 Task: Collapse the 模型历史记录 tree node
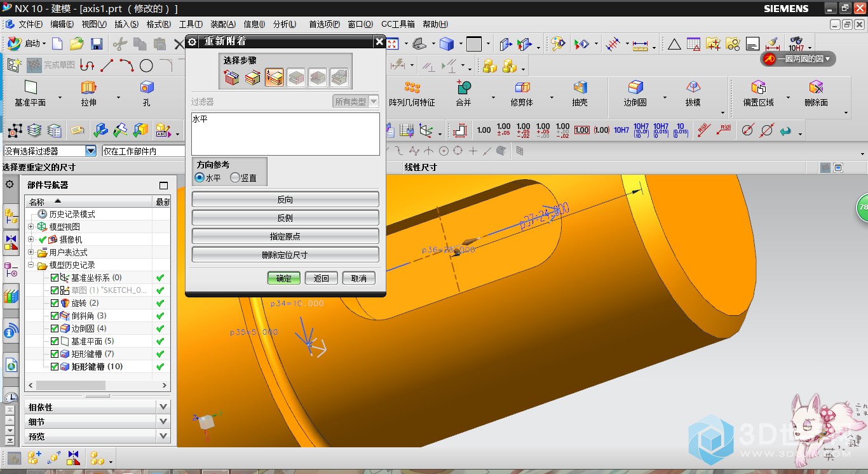(x=31, y=265)
